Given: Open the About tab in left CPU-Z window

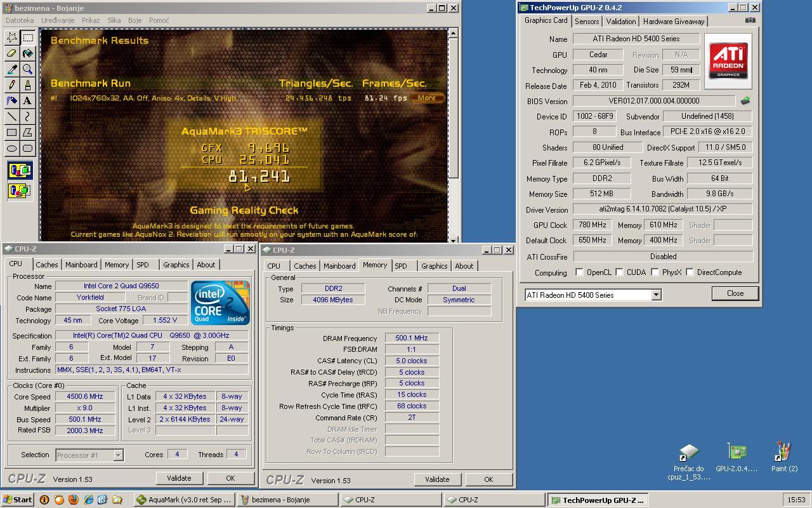Looking at the screenshot, I should pos(206,265).
